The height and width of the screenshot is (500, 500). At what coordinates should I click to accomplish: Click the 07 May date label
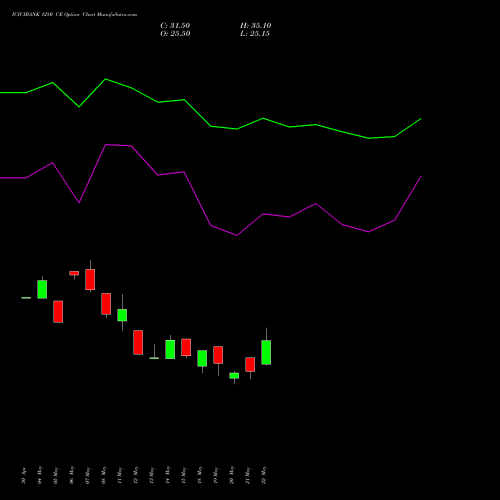[88, 475]
